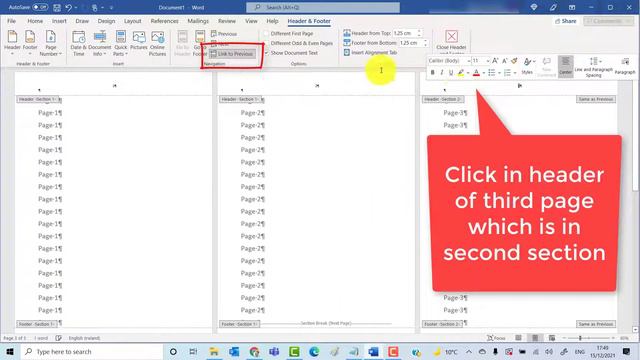Open Microsoft Teams from taskbar
640x360 pixels.
click(x=274, y=351)
